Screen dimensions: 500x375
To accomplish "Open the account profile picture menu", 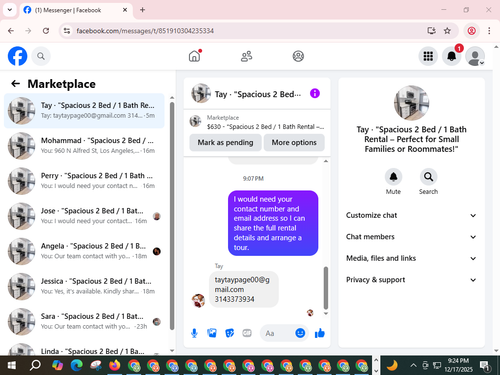I will 475,56.
